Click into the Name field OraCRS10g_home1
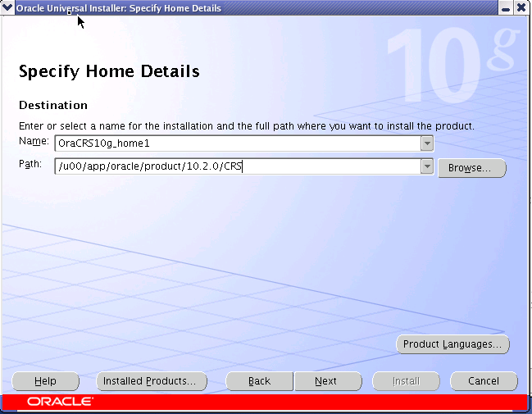The image size is (532, 414). point(238,143)
